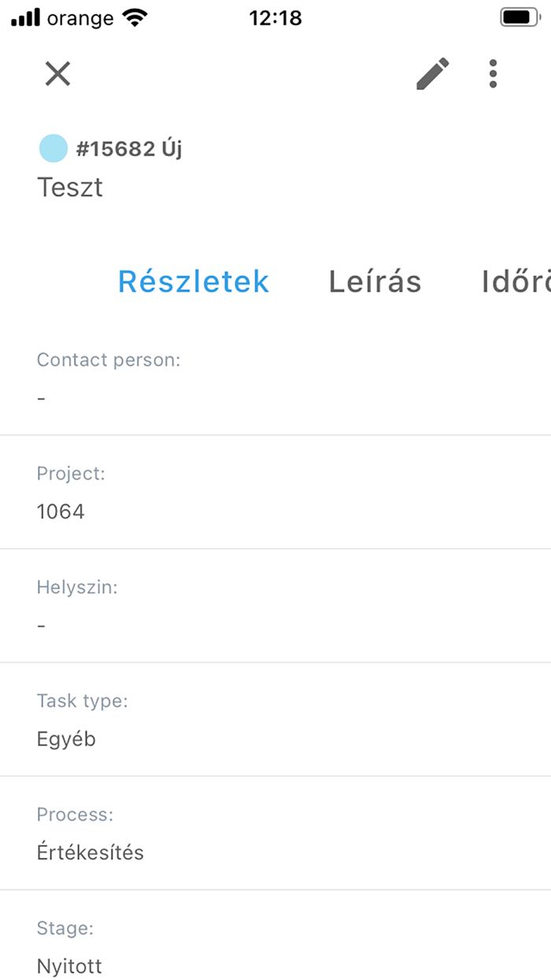Tap the cellular signal bars
Viewport: 551px width, 980px height.
point(26,18)
